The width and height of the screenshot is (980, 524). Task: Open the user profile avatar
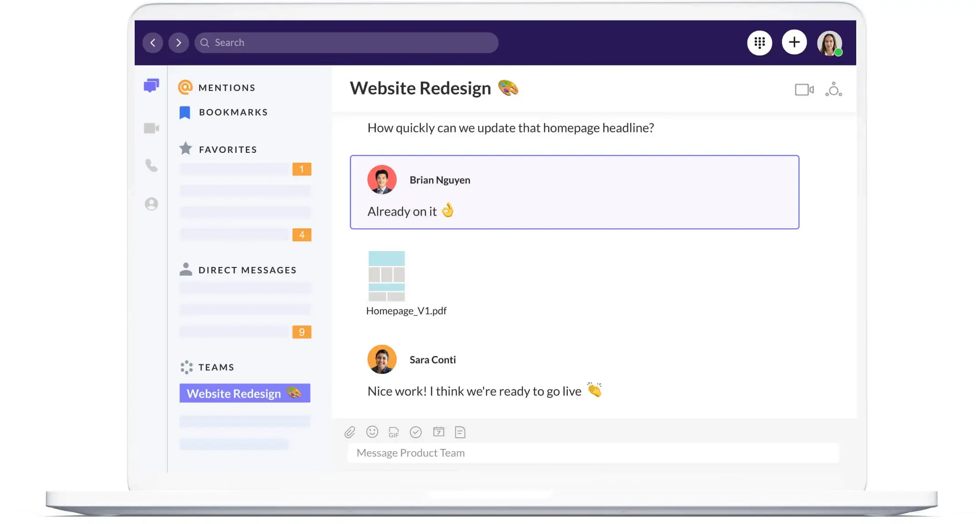(829, 43)
